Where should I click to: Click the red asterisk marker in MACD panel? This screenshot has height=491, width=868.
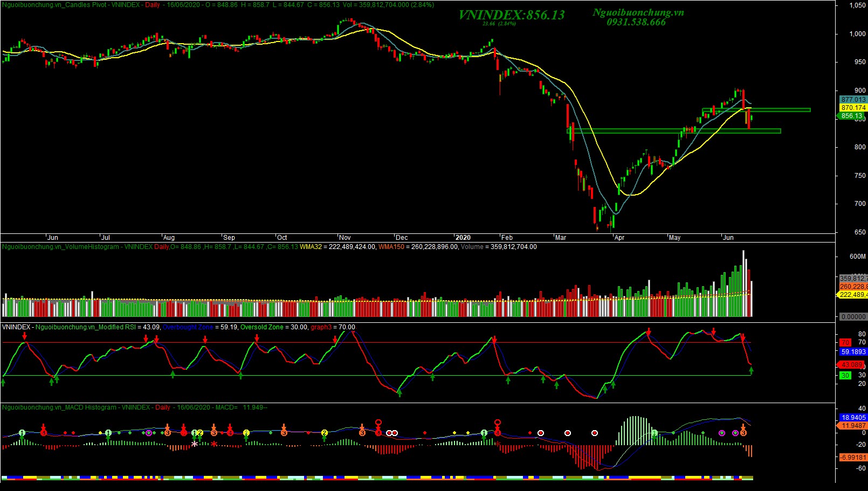pyautogui.click(x=214, y=444)
